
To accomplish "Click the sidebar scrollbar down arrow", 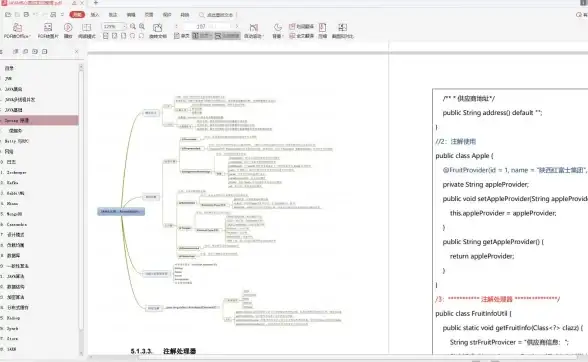I will click(81, 353).
